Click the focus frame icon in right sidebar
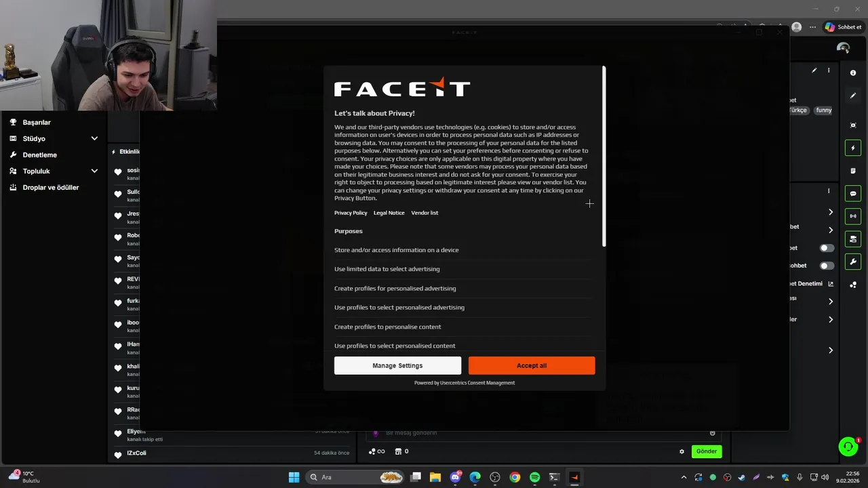 coord(853,125)
